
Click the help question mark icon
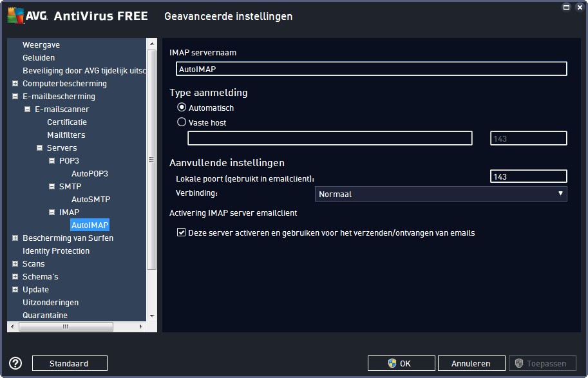click(15, 363)
